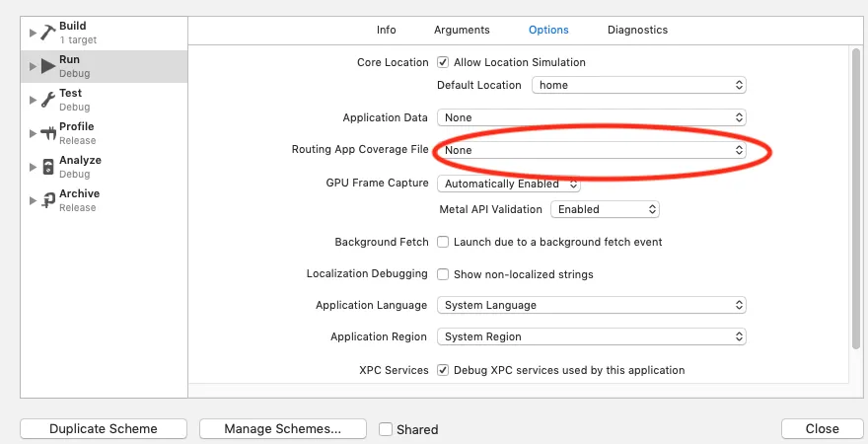Click the Analyze icon in sidebar

47,167
